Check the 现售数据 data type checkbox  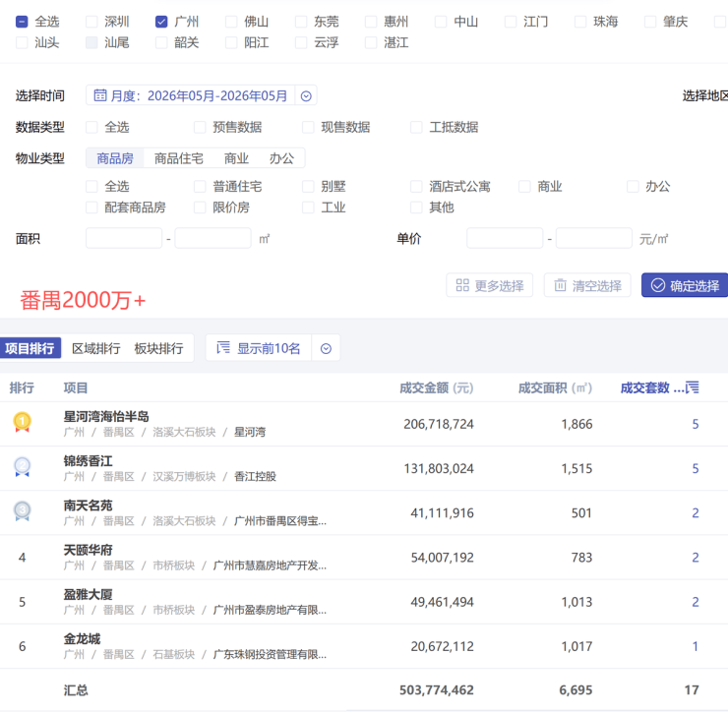tap(308, 127)
